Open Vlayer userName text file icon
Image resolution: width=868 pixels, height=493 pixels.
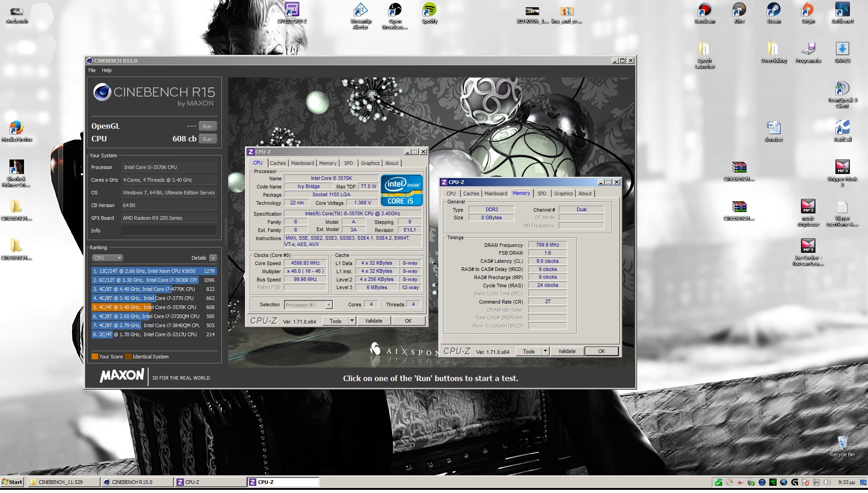842,213
